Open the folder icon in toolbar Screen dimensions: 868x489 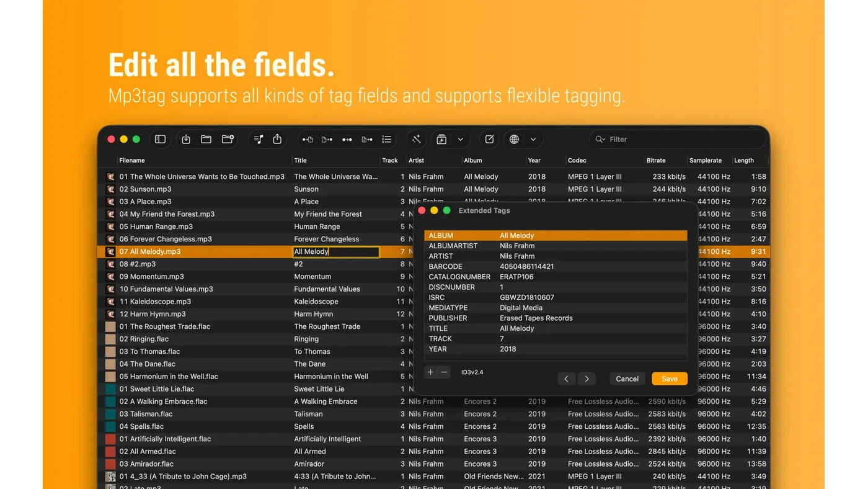click(x=206, y=139)
